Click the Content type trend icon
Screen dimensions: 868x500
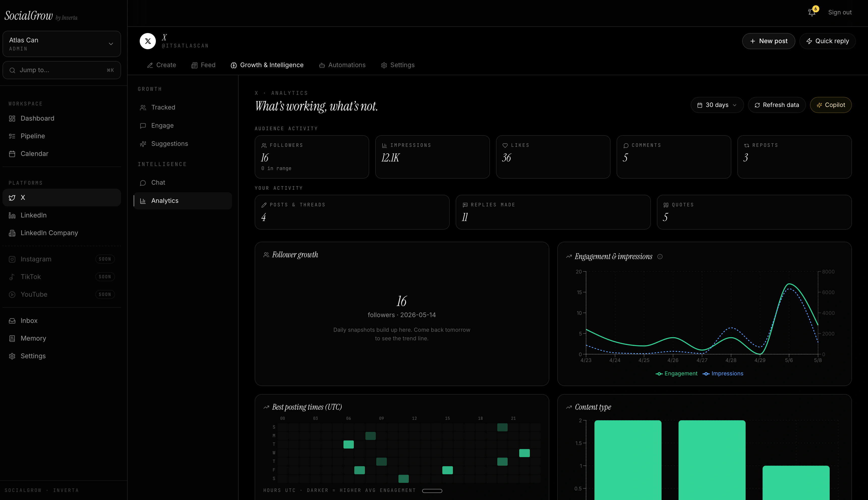(569, 407)
